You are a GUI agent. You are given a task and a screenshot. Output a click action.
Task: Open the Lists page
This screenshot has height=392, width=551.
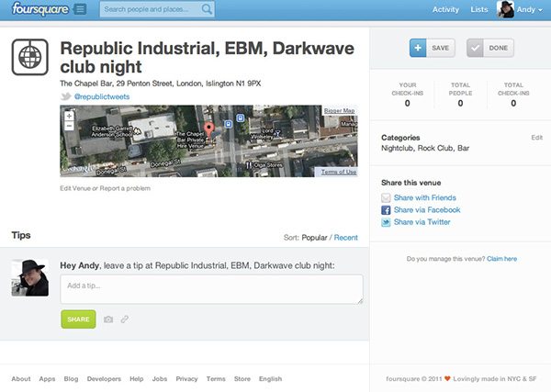click(x=479, y=9)
